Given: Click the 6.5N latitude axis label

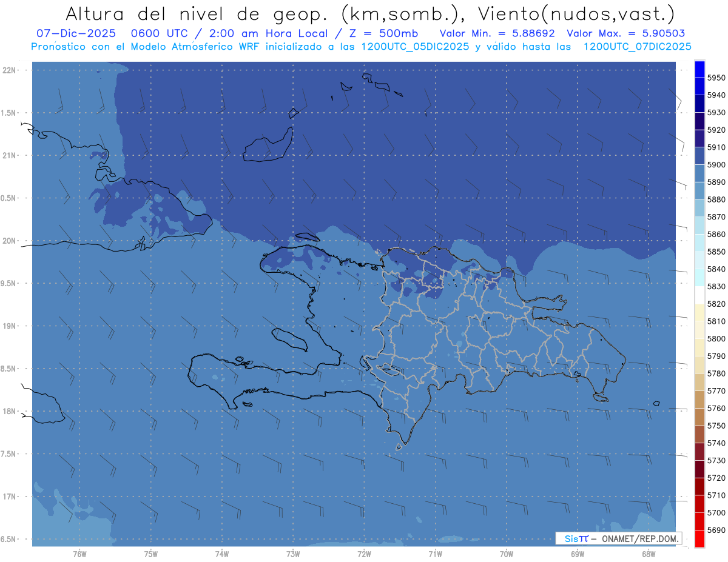Looking at the screenshot, I should 8,539.
